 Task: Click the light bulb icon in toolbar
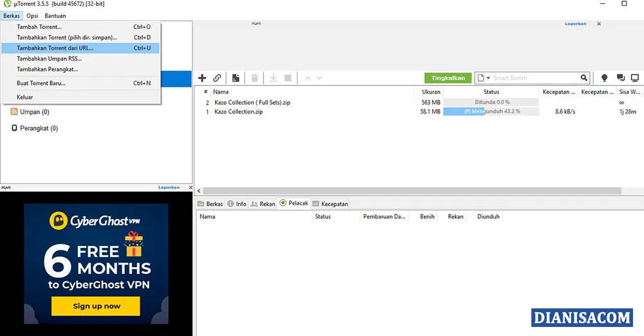pos(604,78)
